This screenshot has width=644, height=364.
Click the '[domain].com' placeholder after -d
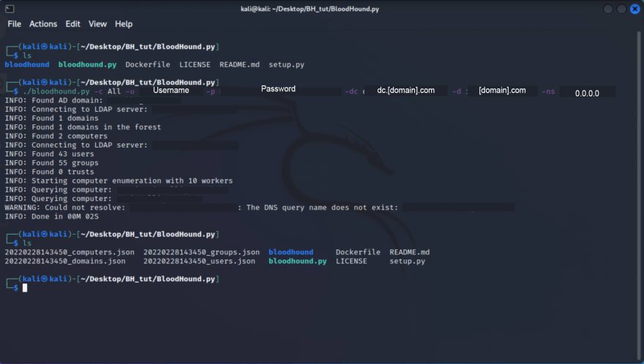point(502,91)
